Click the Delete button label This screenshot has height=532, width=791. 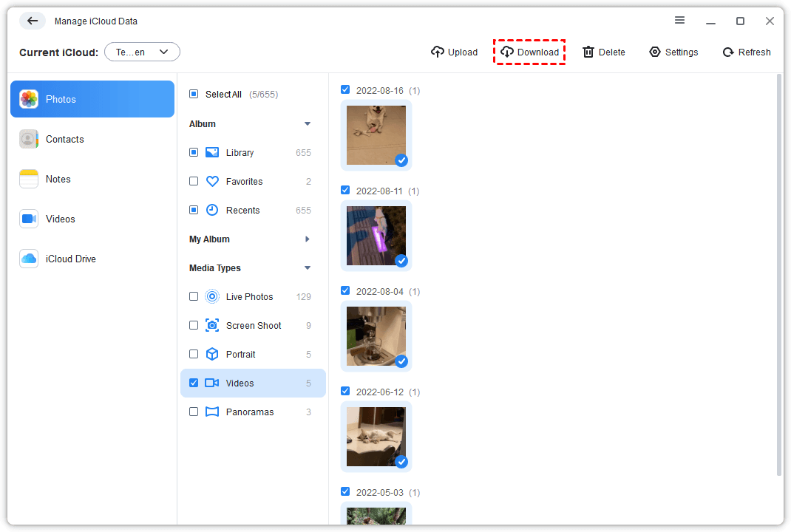click(x=612, y=52)
